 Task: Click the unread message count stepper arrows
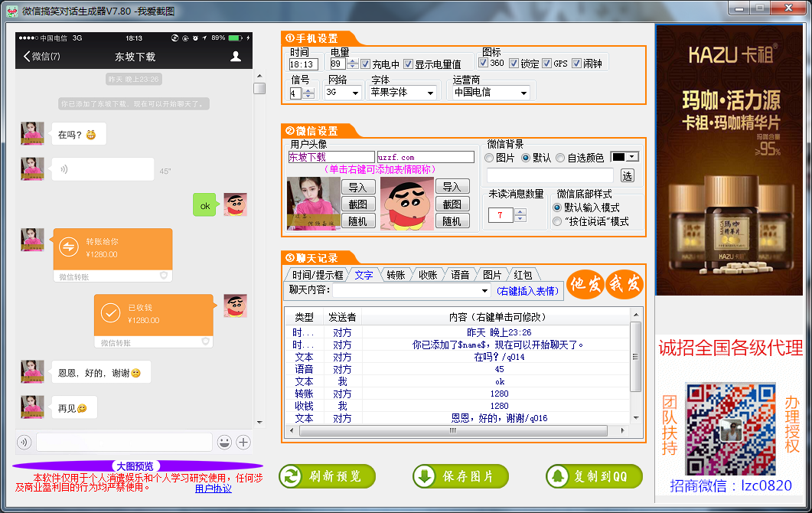[x=520, y=215]
